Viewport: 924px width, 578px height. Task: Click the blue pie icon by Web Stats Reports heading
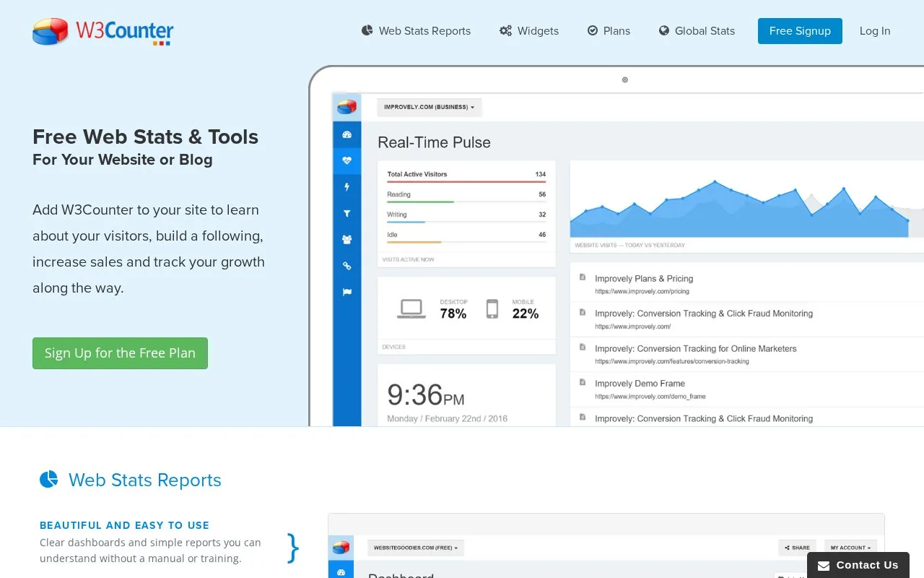coord(48,479)
